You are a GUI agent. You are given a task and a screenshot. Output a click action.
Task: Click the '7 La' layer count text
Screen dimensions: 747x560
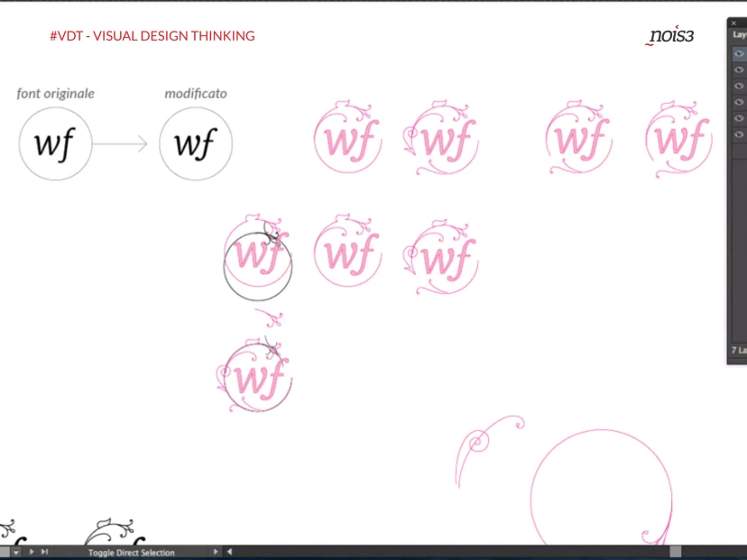[739, 350]
